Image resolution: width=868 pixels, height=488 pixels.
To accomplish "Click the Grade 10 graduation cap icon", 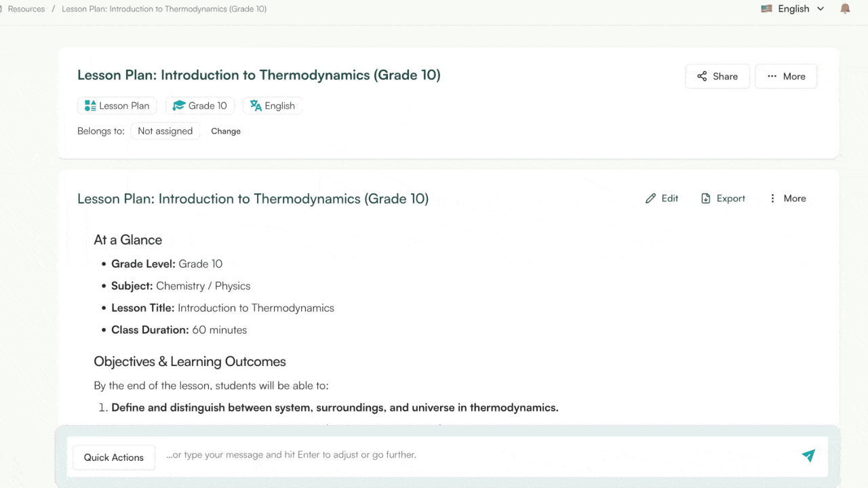I will 179,106.
